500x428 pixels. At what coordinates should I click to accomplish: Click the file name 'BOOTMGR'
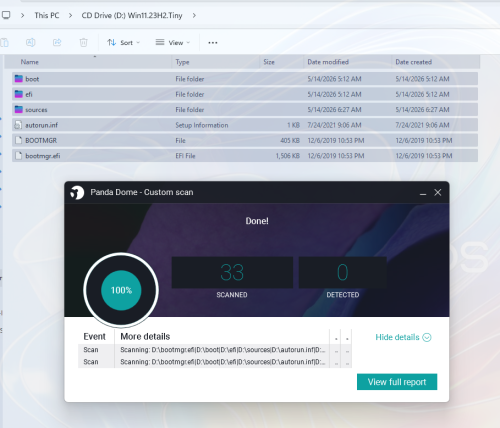pos(41,140)
